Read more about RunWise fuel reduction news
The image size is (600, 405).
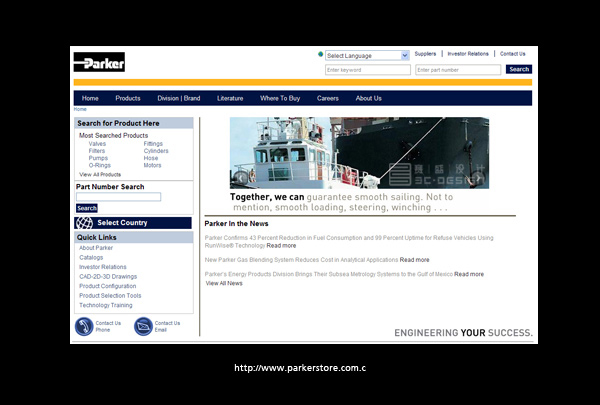pyautogui.click(x=281, y=246)
